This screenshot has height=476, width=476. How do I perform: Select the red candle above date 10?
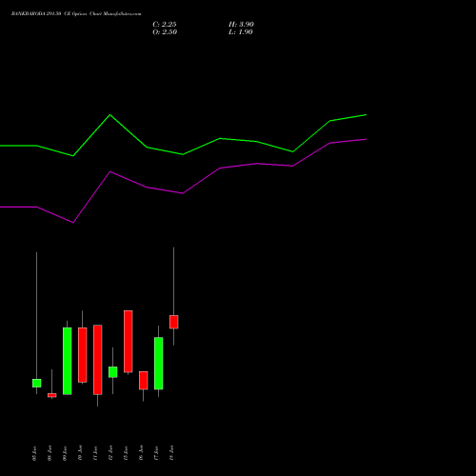point(83,355)
